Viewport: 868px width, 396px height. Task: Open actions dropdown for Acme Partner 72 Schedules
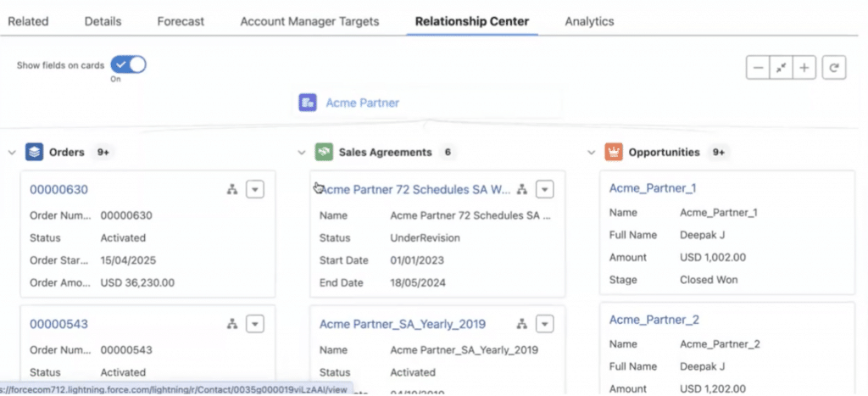[x=545, y=189]
